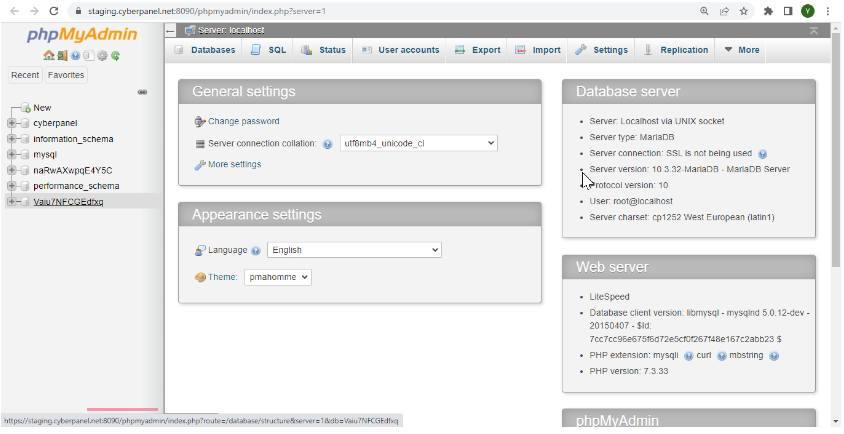Click the page-top arrow icon in server bar
844x434 pixels.
[x=814, y=31]
